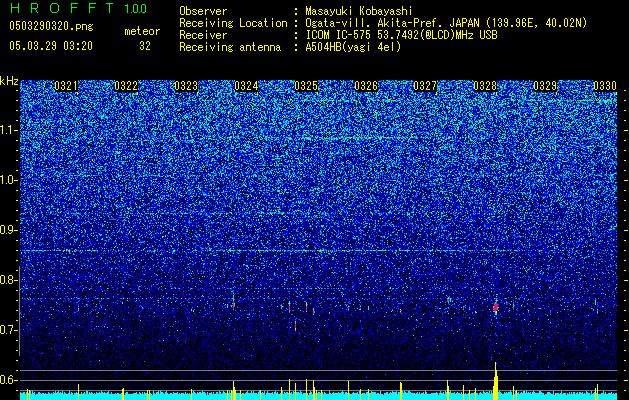629x400 pixels.
Task: Click the 0330 time marker
Action: [x=605, y=86]
